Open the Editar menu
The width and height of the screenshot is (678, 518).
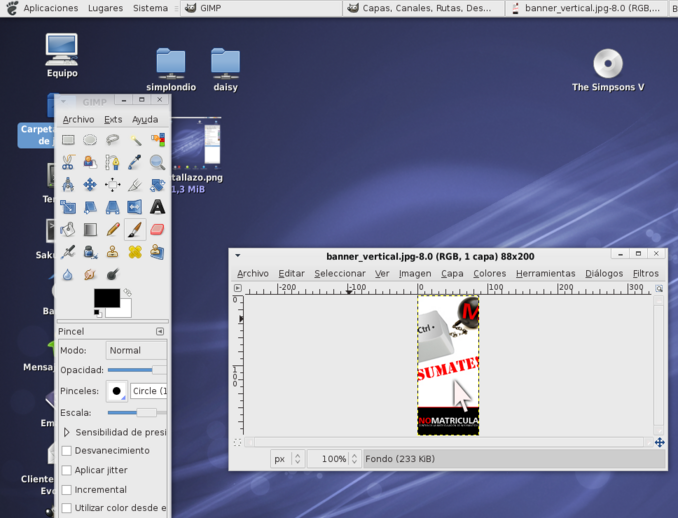tap(291, 273)
